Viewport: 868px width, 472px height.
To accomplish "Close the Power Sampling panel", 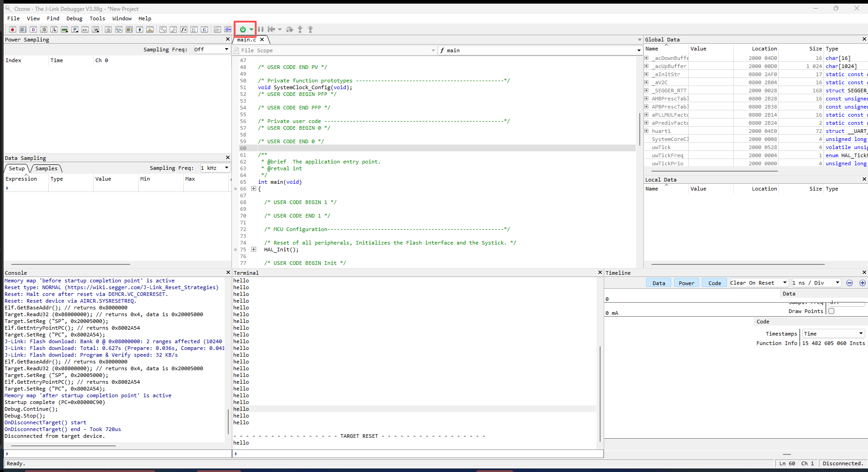I will [x=227, y=39].
